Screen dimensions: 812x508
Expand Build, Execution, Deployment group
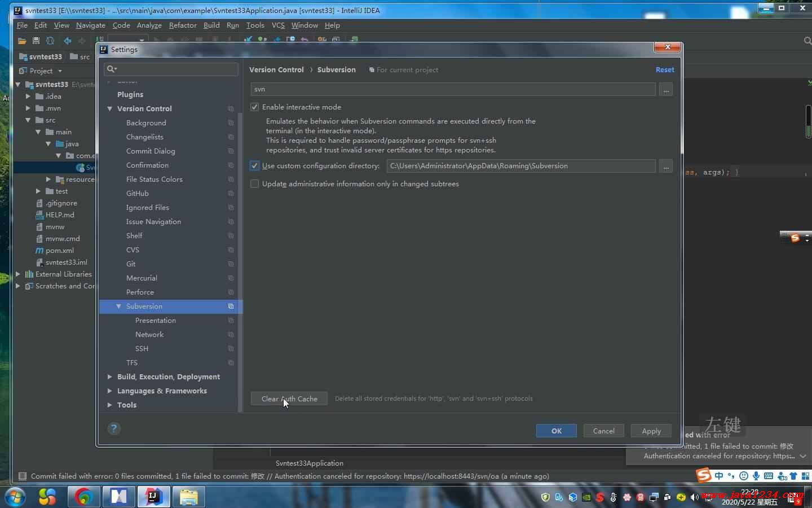[x=110, y=377]
